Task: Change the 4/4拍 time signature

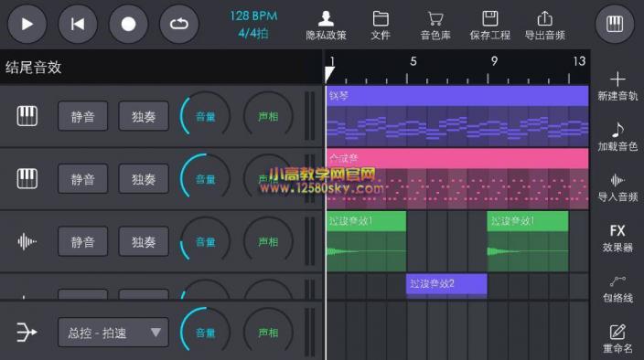Action: click(x=253, y=33)
